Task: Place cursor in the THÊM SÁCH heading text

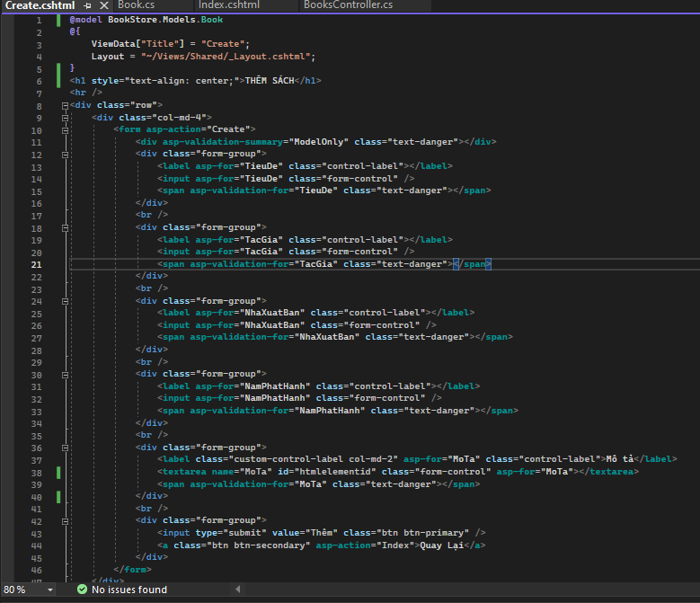Action: coord(270,81)
